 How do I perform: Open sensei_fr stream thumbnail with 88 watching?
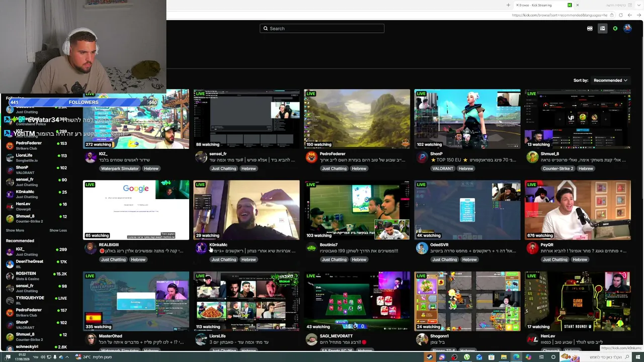(x=247, y=119)
